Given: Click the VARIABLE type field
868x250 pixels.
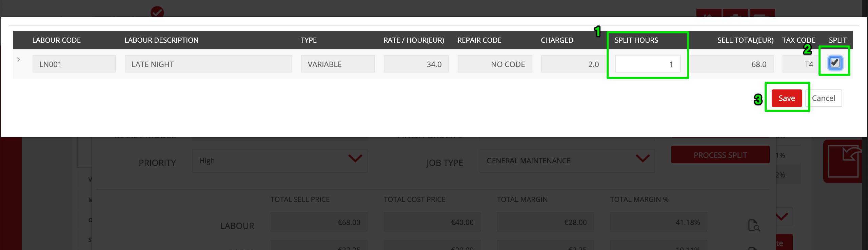Looking at the screenshot, I should point(338,64).
